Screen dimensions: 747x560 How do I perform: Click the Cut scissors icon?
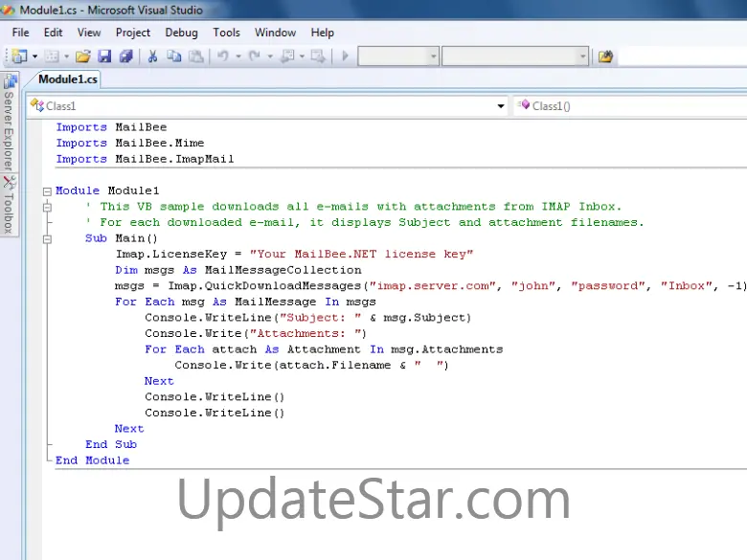152,56
